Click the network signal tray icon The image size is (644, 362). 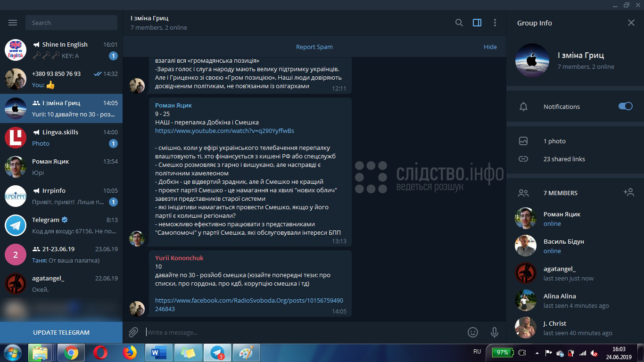pos(583,353)
